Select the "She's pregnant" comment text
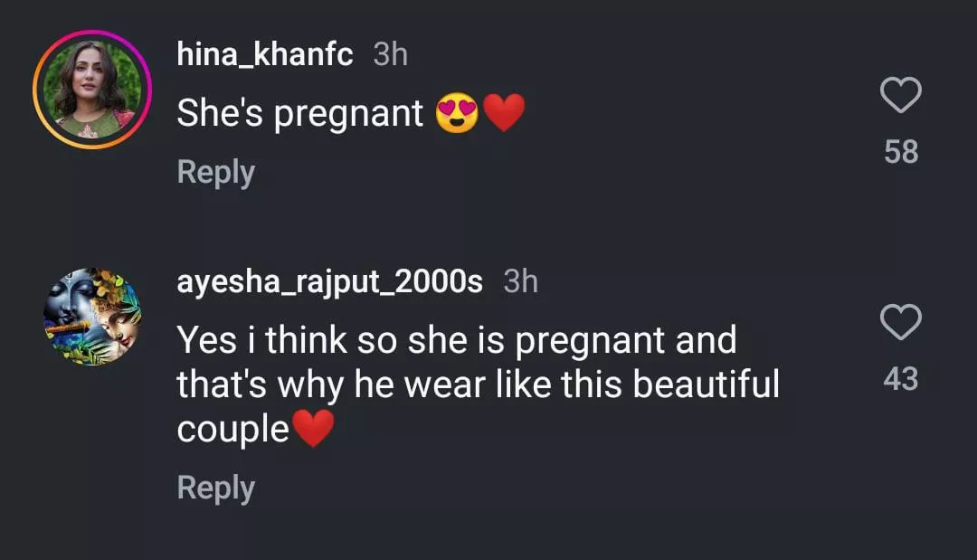977x560 pixels. 299,114
